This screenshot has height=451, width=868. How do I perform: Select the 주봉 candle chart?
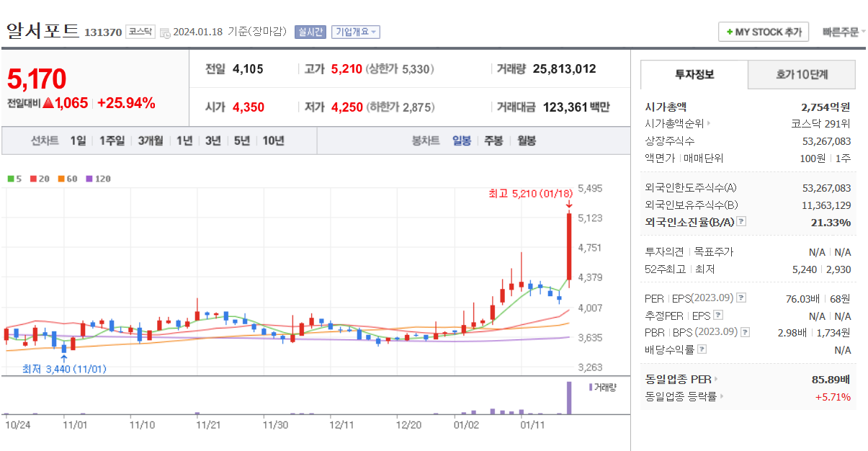pos(493,140)
